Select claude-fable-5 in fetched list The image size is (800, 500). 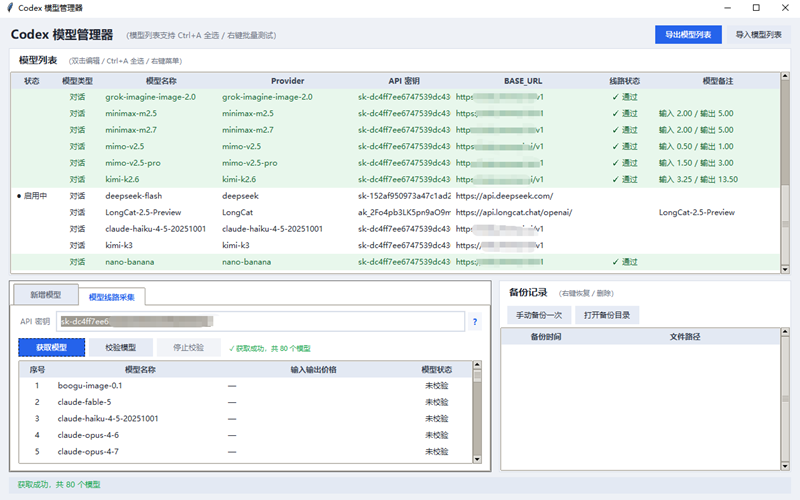point(246,402)
